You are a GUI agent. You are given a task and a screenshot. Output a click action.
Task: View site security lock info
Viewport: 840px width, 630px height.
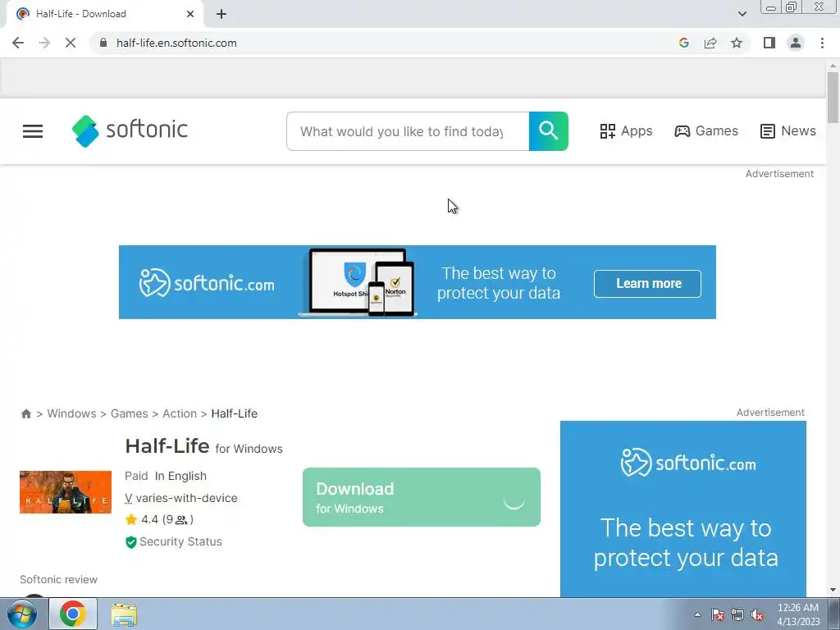[x=103, y=43]
